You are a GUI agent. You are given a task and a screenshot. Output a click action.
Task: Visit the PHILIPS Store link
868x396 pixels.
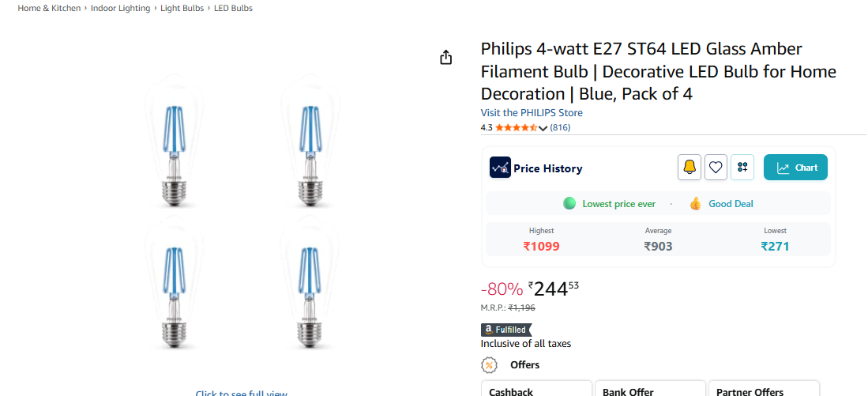tap(532, 113)
